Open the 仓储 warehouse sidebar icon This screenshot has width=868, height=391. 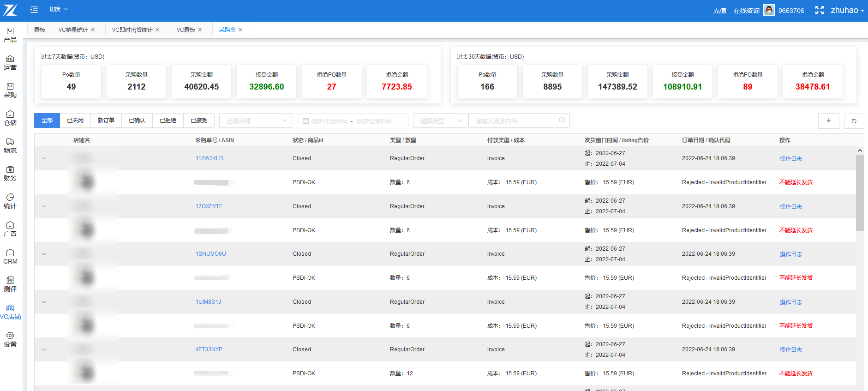point(10,118)
